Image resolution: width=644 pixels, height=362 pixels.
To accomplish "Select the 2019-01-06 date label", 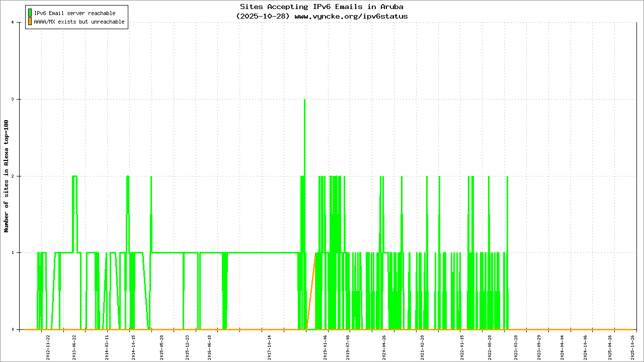I will pyautogui.click(x=326, y=346).
